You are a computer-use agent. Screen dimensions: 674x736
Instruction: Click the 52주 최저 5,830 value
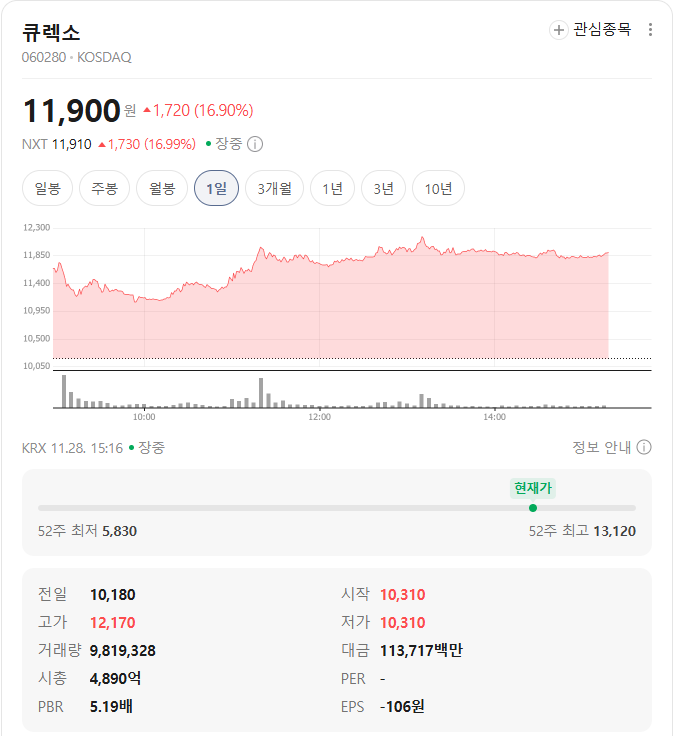click(x=120, y=531)
